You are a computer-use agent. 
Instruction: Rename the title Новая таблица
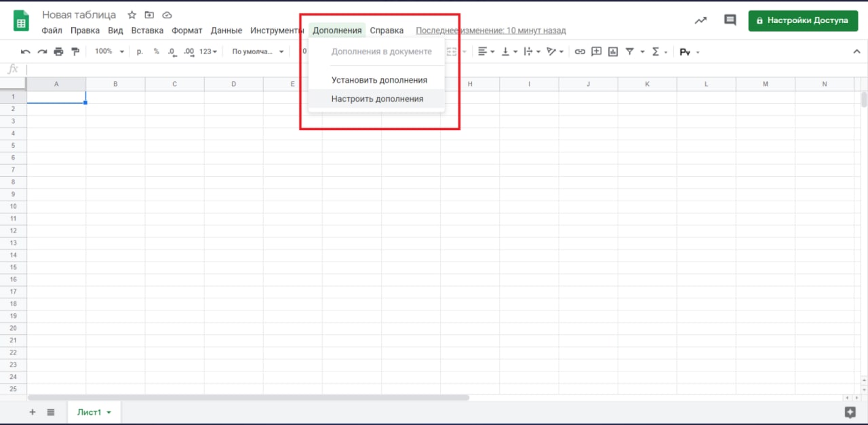pyautogui.click(x=79, y=15)
